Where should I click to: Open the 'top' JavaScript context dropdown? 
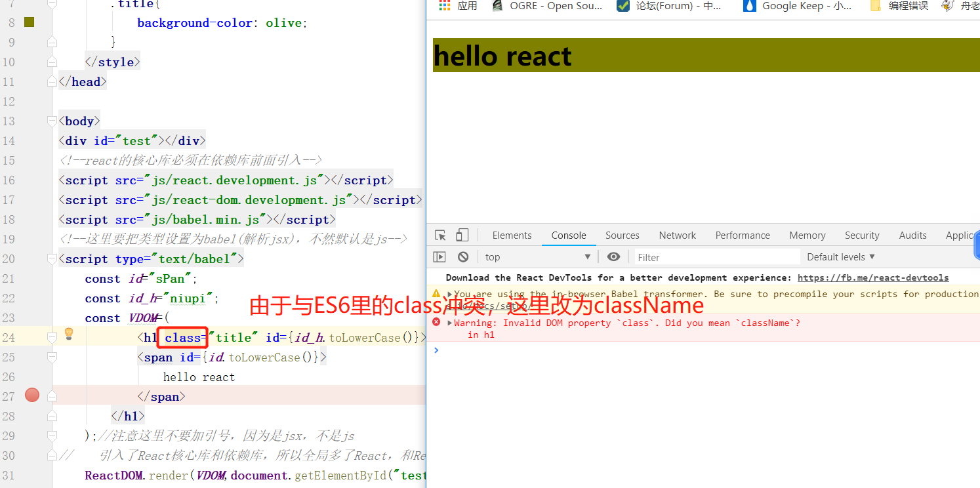pos(538,257)
